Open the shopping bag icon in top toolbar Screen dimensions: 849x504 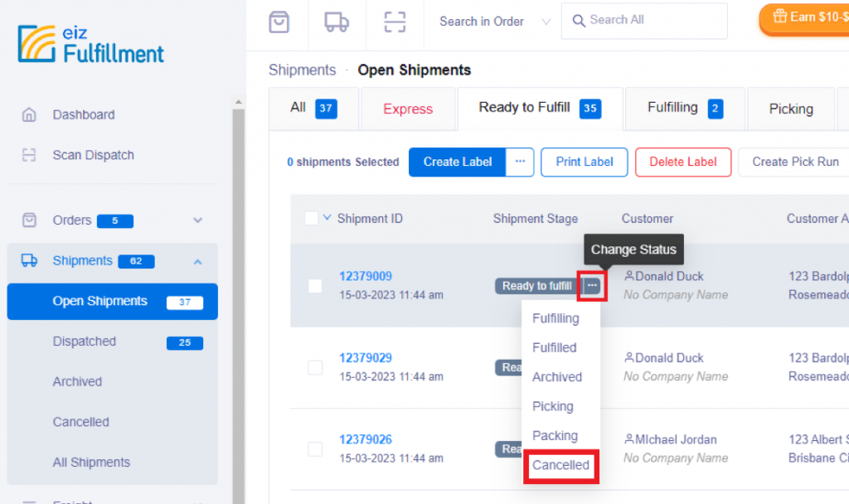pos(279,22)
